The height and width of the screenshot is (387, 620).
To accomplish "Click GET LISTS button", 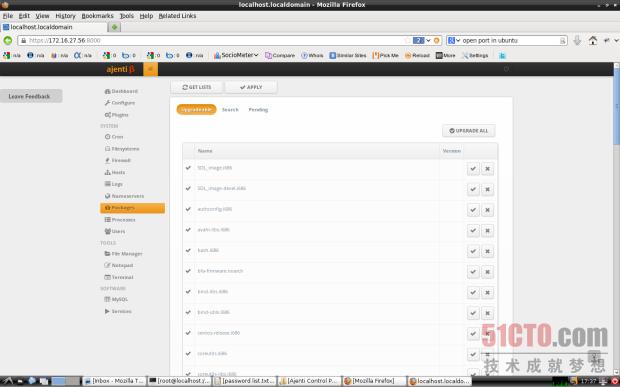I will click(x=197, y=87).
